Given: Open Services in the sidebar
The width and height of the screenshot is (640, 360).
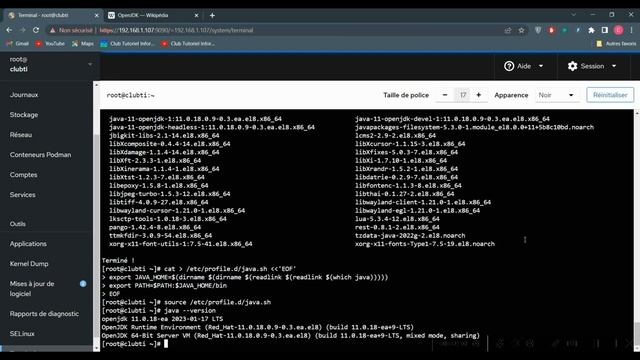Looking at the screenshot, I should click(22, 195).
